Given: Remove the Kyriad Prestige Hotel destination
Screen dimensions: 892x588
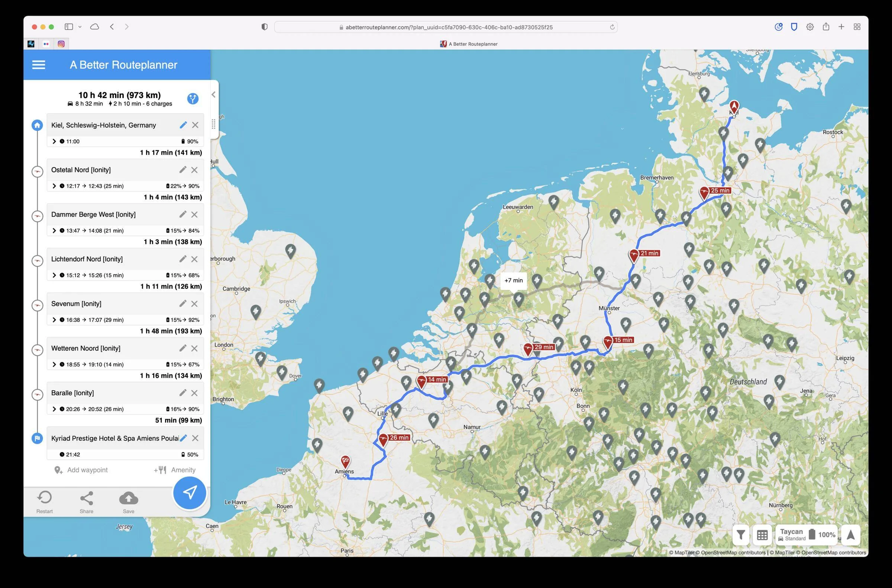Looking at the screenshot, I should (x=195, y=438).
